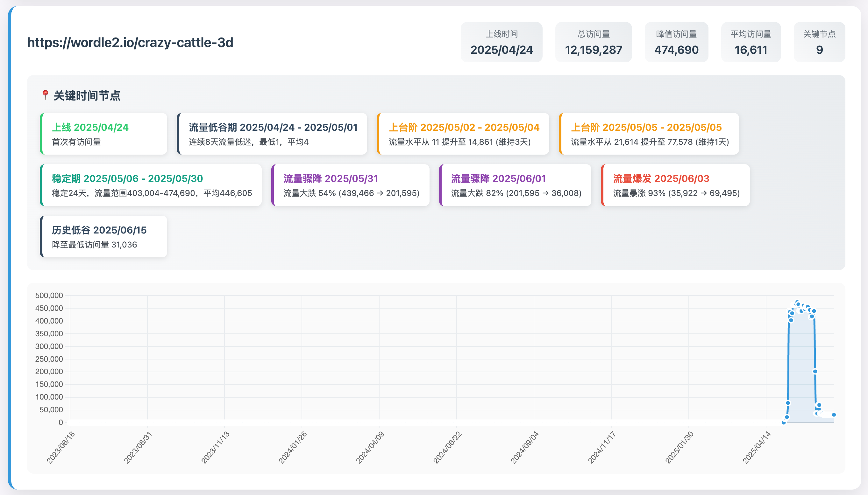The height and width of the screenshot is (495, 868).
Task: Click the text 连续8天流量低迷，最低1，平均4
Action: 249,142
